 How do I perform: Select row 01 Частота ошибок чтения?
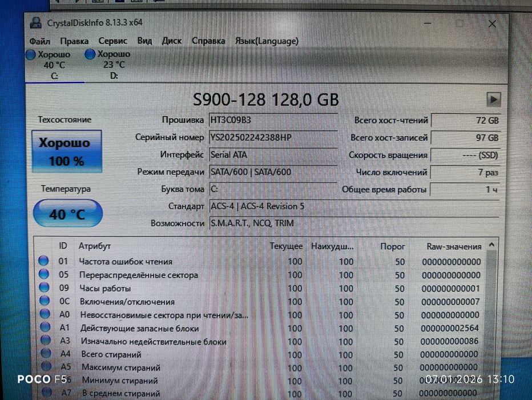(260, 261)
